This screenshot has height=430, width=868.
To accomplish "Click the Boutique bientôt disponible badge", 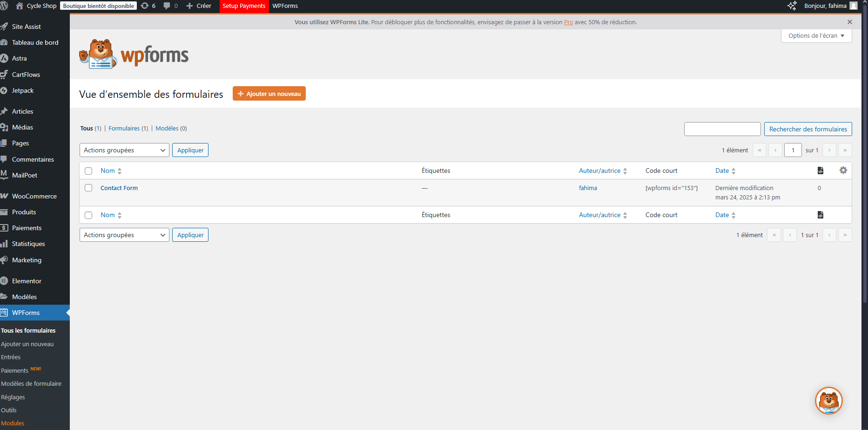I will click(98, 6).
